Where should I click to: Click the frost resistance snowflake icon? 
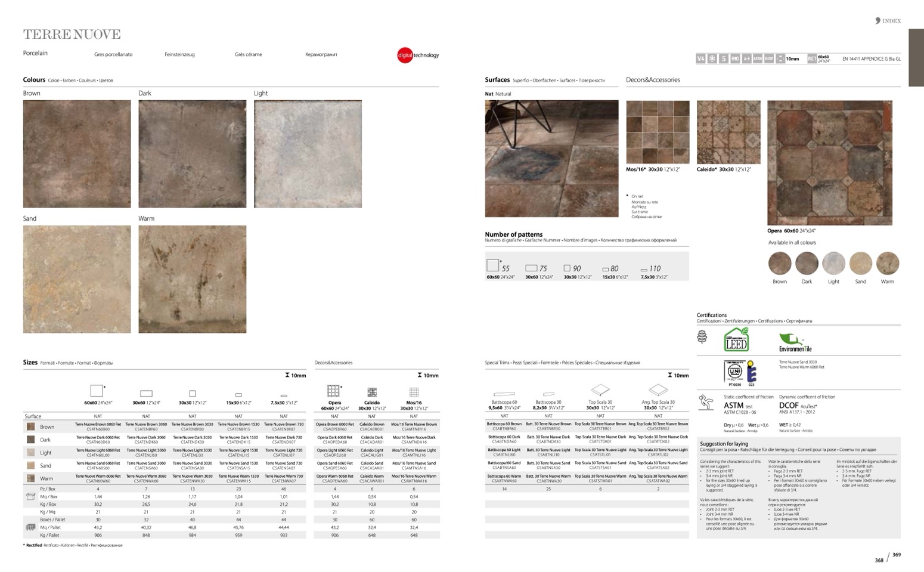[x=712, y=58]
